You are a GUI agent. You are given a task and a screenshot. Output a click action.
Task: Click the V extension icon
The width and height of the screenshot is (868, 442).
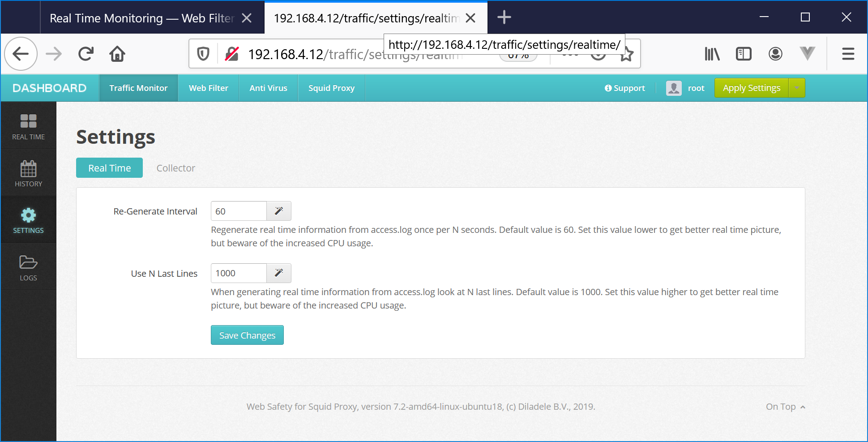(808, 54)
